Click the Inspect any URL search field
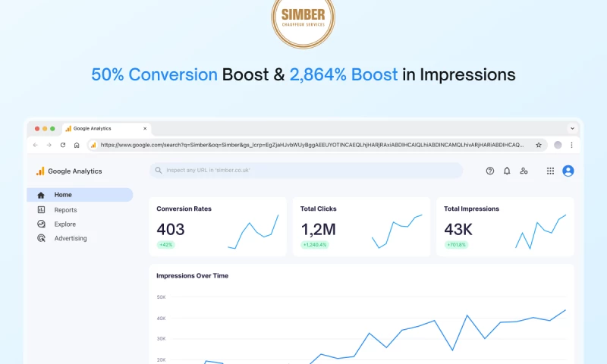Image resolution: width=607 pixels, height=364 pixels. tap(306, 170)
